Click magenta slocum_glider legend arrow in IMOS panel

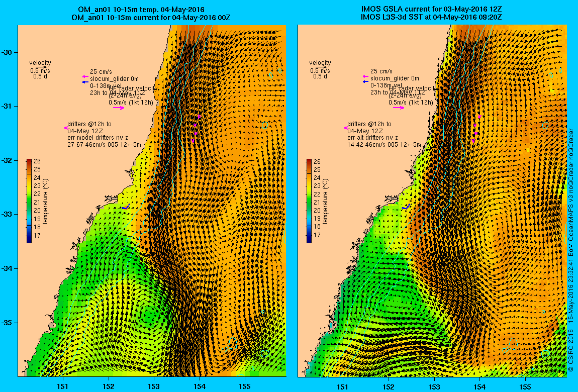[365, 76]
